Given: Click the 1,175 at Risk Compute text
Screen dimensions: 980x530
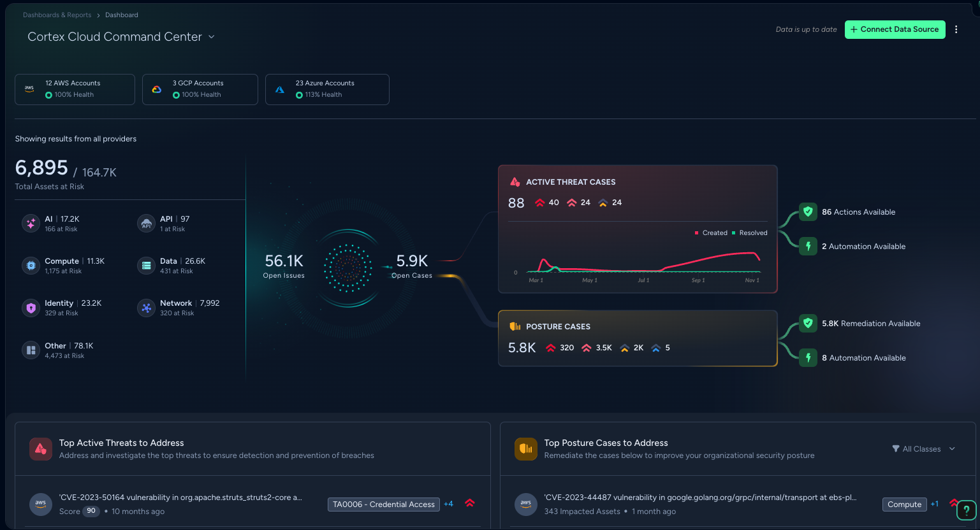Looking at the screenshot, I should coord(63,271).
